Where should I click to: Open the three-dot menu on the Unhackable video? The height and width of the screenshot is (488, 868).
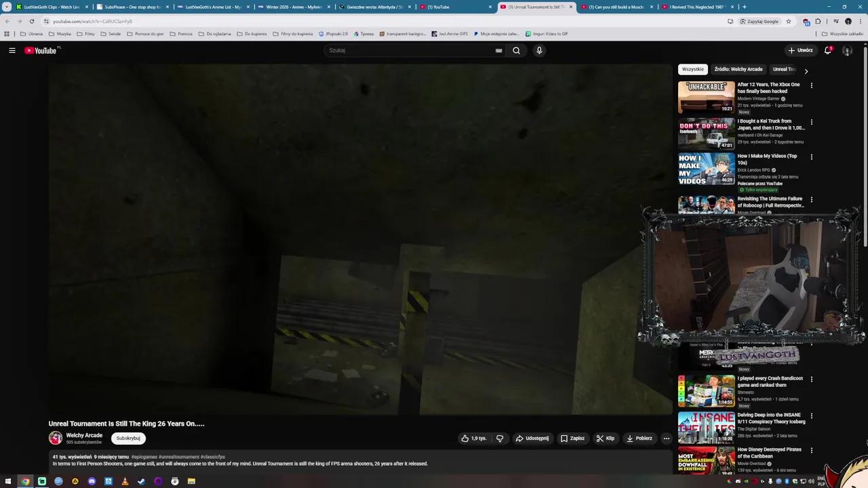pos(811,85)
